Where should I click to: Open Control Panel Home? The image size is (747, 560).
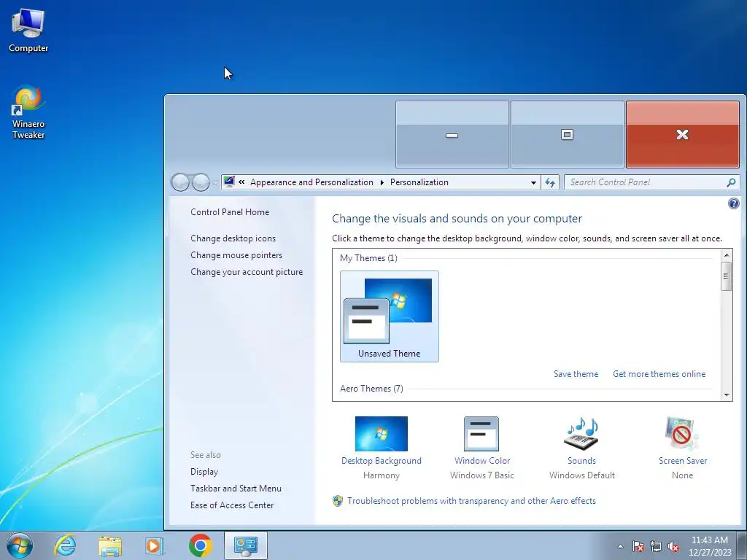tap(230, 212)
